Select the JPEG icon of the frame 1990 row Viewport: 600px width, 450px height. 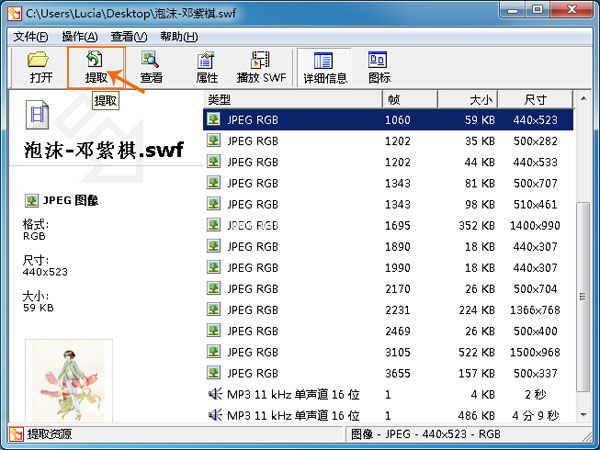[x=214, y=267]
